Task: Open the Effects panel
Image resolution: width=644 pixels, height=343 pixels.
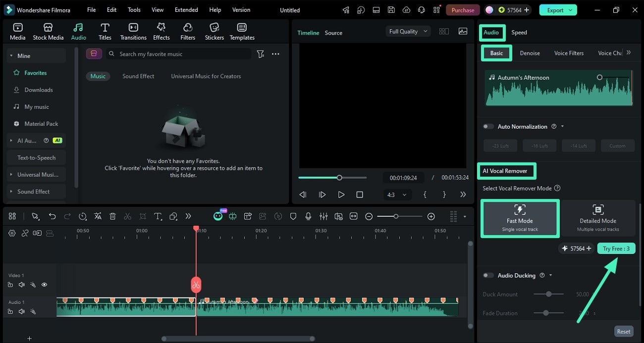Action: pos(161,32)
